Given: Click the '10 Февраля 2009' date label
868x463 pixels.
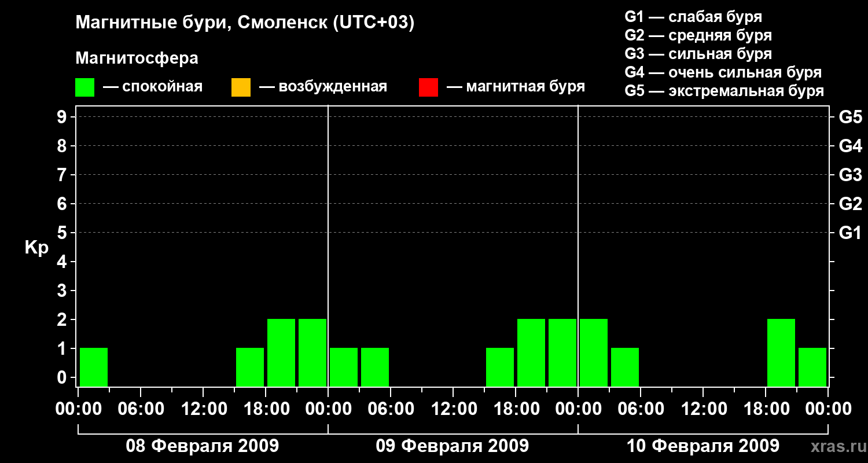Looking at the screenshot, I should [x=703, y=446].
